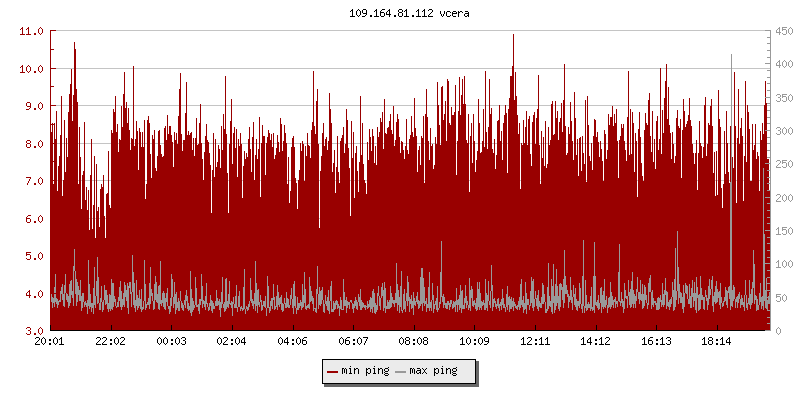Click the 10.0 label on left axis
The image size is (800, 400).
32,69
